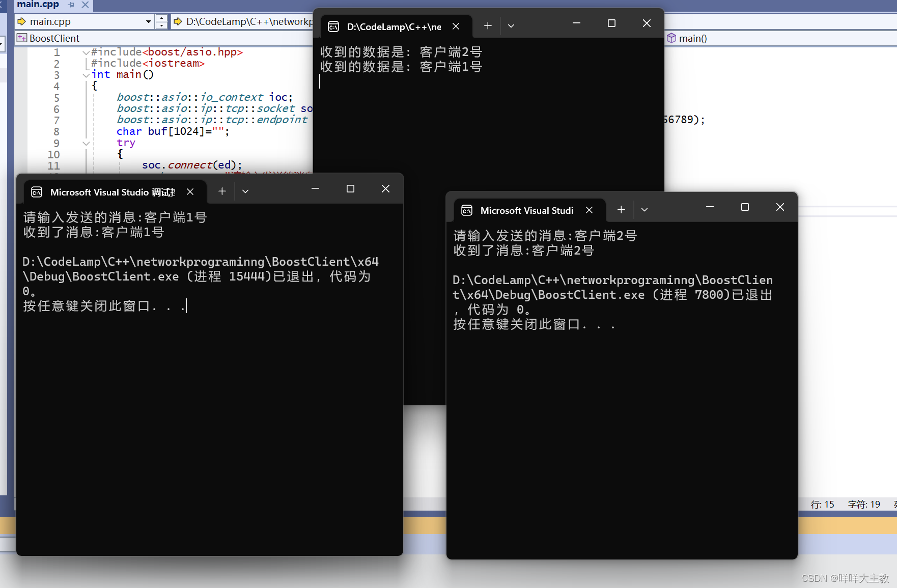This screenshot has height=588, width=897.
Task: Collapse the try block at line 9
Action: (86, 143)
